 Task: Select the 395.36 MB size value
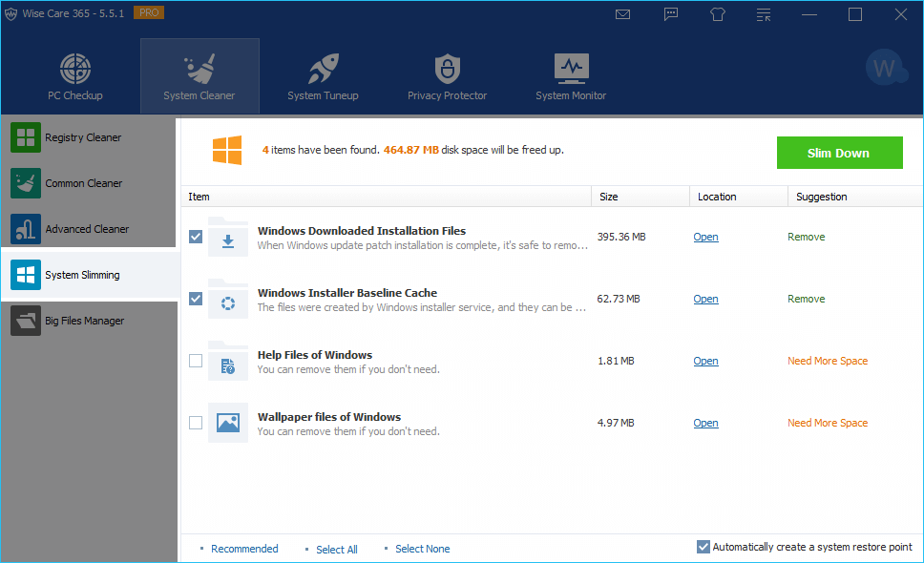pos(621,237)
